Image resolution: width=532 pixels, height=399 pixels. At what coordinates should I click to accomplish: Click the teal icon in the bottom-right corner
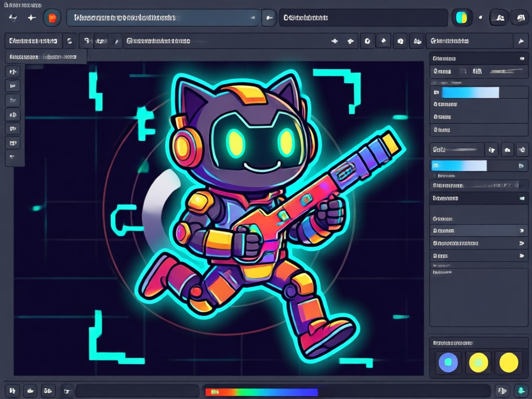pos(521,391)
